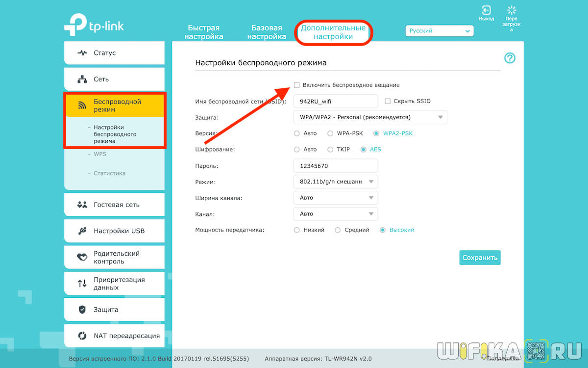Click the Гостевая сеть people icon

(82, 205)
